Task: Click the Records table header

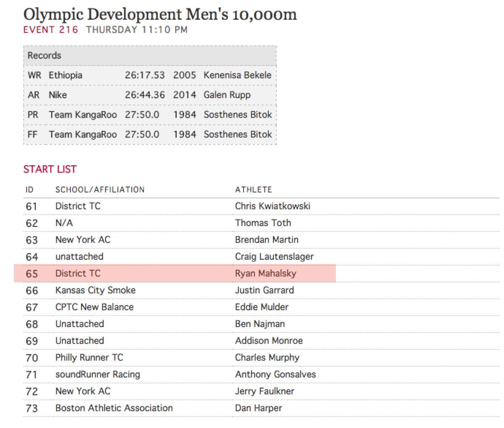Action: pos(150,55)
